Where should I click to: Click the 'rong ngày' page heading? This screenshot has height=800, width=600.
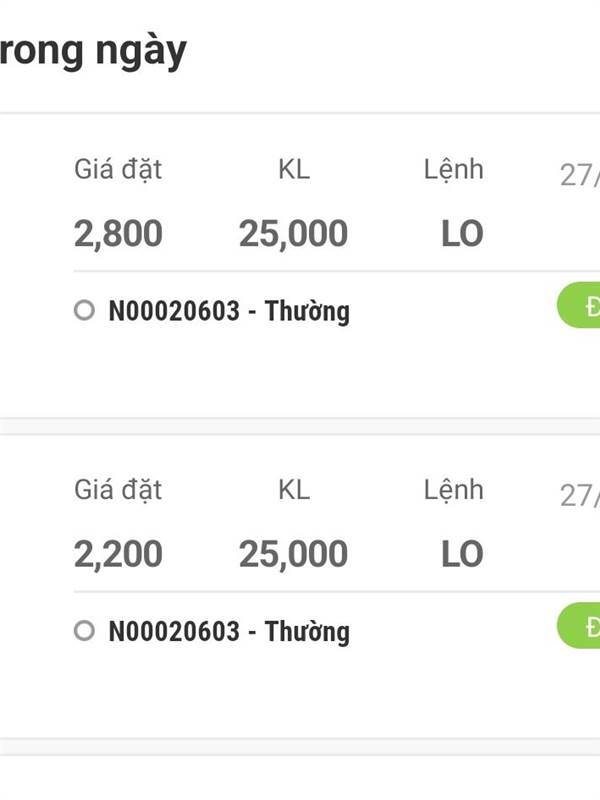92,50
